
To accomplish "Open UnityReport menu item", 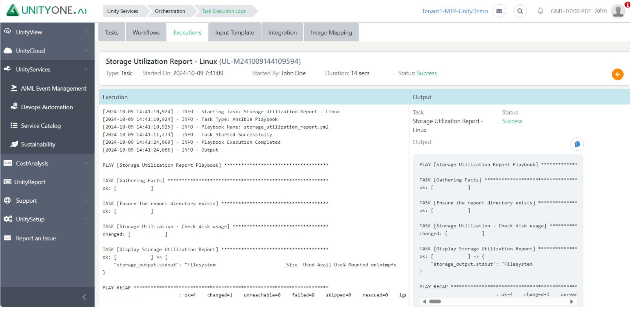I will pyautogui.click(x=30, y=182).
